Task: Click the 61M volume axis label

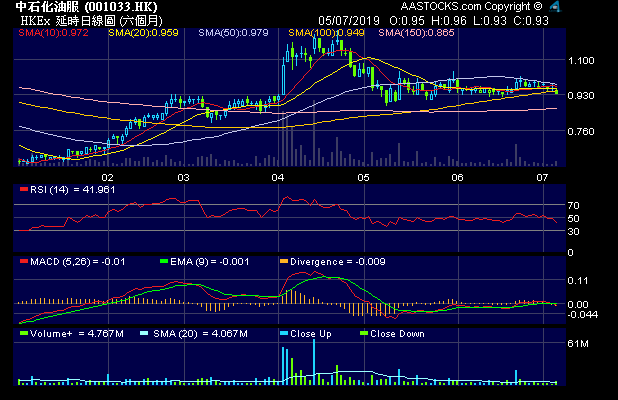Action: 578,344
